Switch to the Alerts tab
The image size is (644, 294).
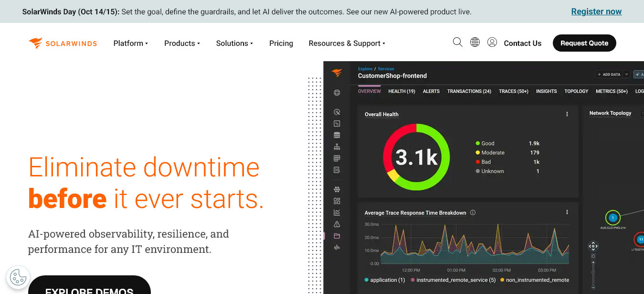(431, 91)
